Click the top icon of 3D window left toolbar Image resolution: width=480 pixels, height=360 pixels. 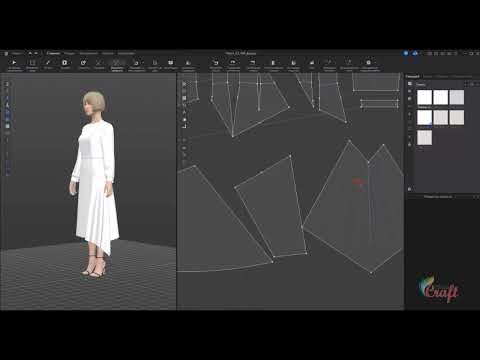pos(7,84)
